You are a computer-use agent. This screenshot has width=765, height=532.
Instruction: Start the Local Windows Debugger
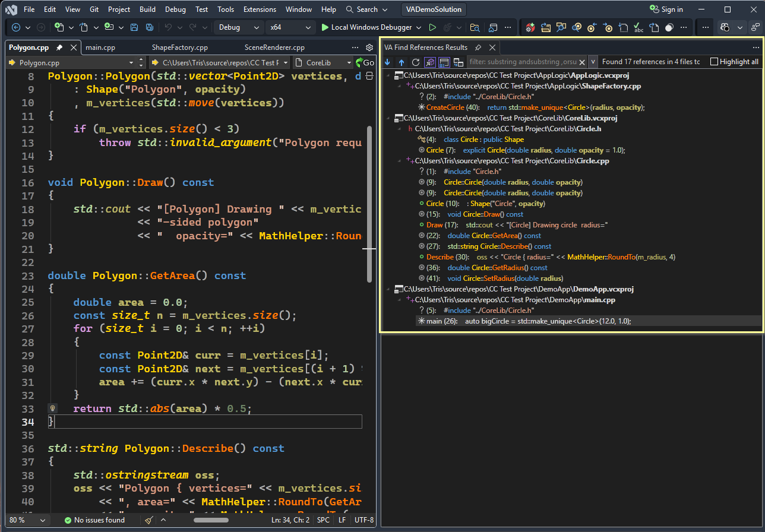(x=366, y=27)
